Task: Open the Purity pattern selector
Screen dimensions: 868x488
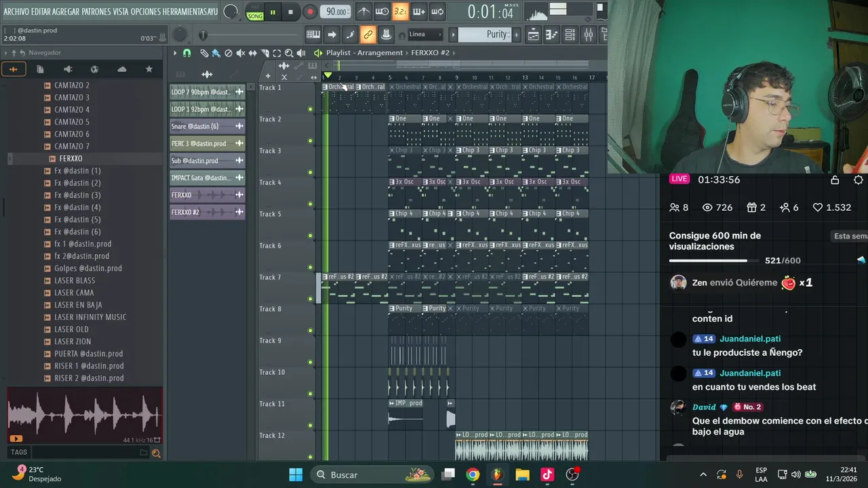Action: click(x=485, y=35)
